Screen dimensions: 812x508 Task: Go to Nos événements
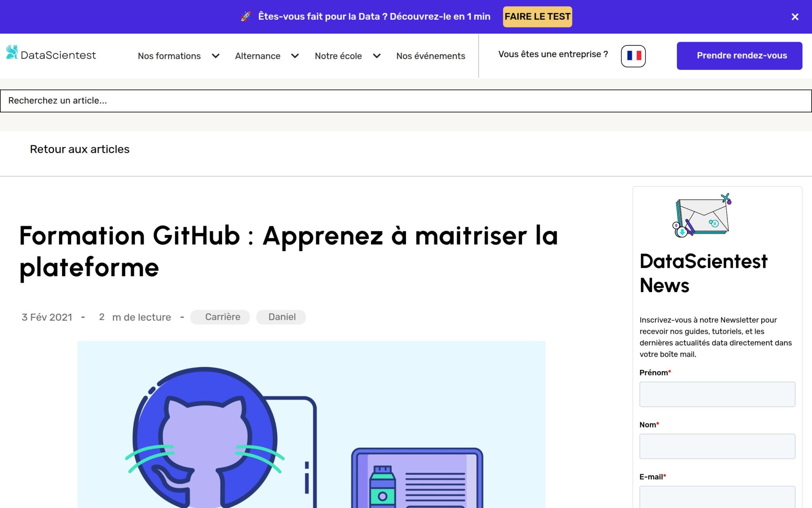[431, 56]
